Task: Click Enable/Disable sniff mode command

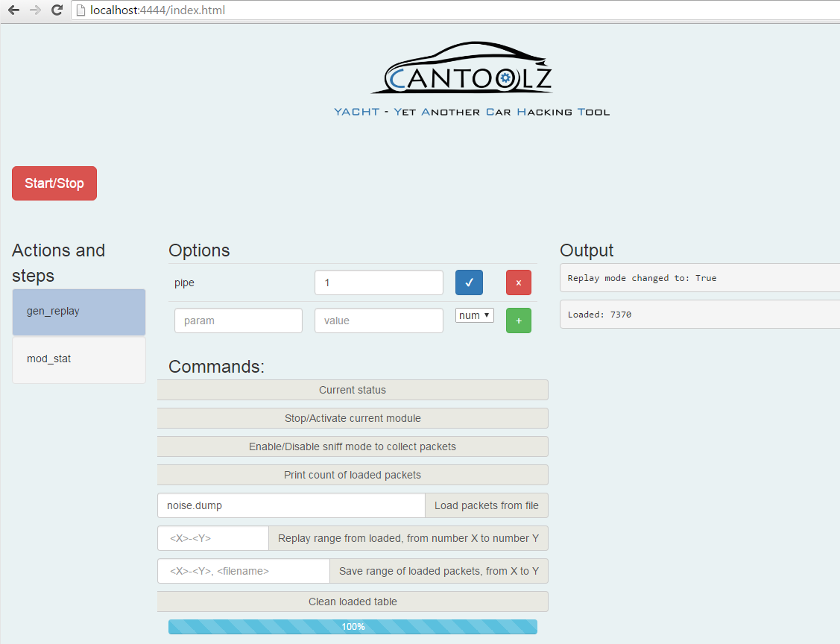Action: click(x=353, y=446)
